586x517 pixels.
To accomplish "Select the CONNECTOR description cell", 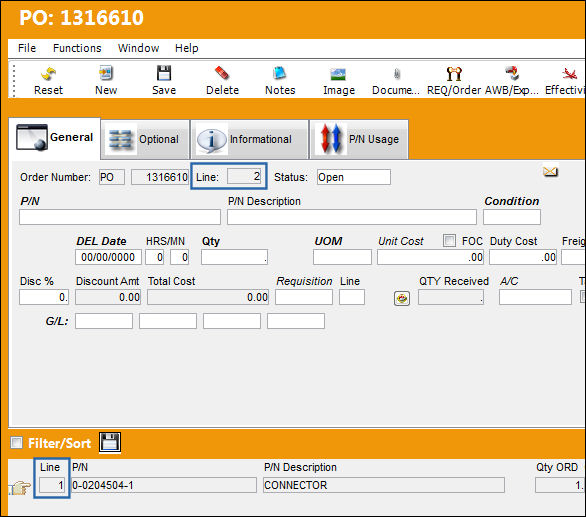I will point(384,485).
